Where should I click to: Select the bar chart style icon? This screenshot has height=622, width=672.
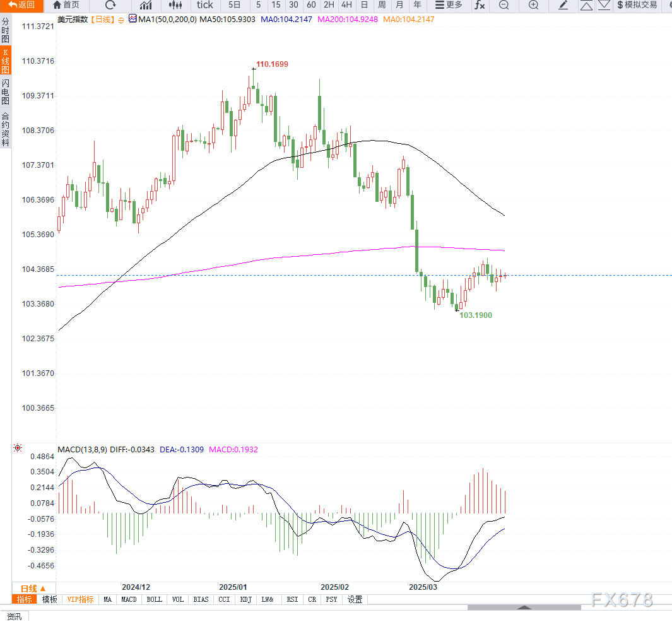146,5
